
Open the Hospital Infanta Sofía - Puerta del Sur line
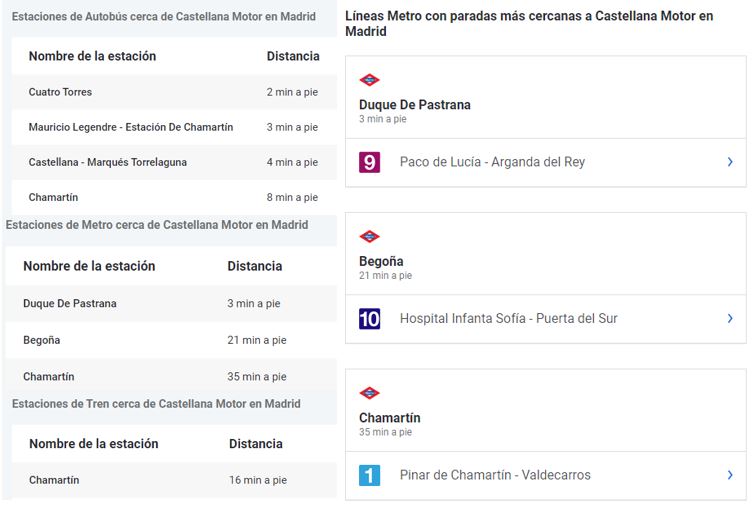click(x=508, y=319)
